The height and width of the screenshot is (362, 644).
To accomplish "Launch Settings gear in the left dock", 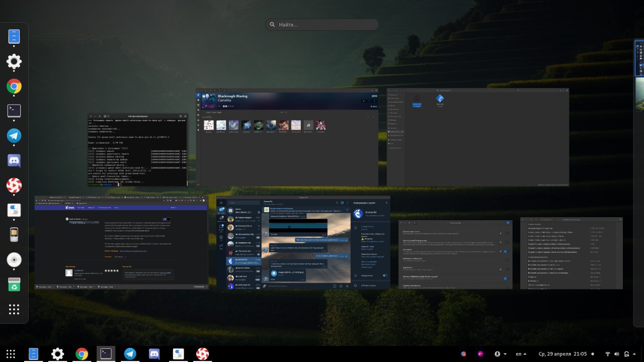I will [x=14, y=62].
